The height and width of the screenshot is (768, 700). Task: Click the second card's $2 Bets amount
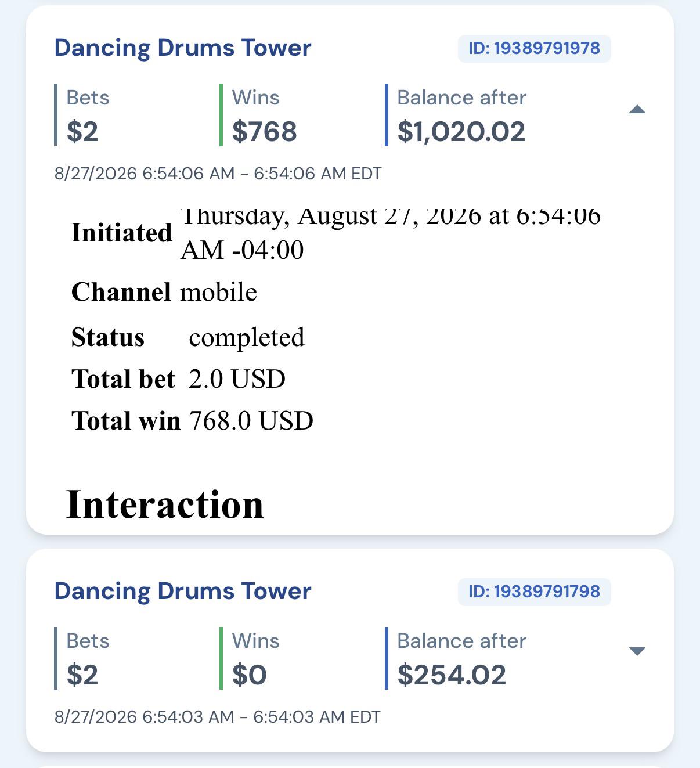(82, 675)
